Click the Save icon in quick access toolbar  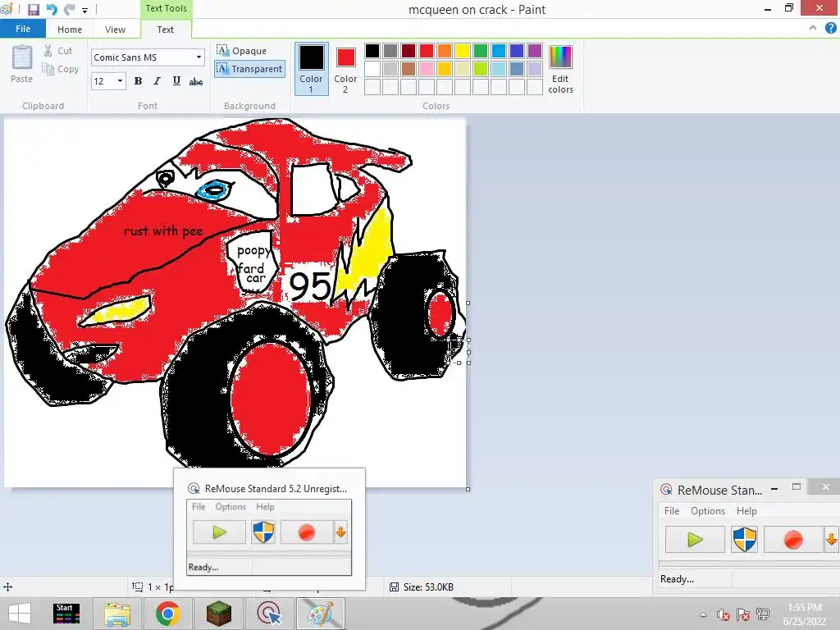[33, 9]
